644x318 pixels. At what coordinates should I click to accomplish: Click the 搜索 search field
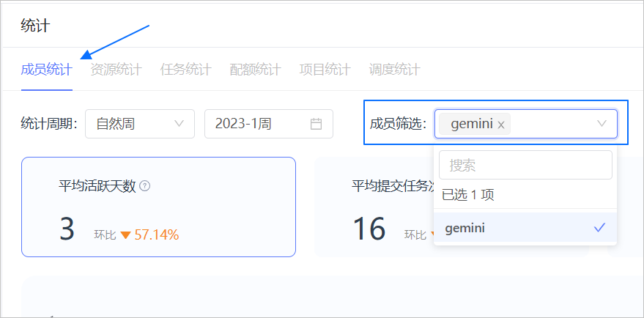[x=525, y=166]
